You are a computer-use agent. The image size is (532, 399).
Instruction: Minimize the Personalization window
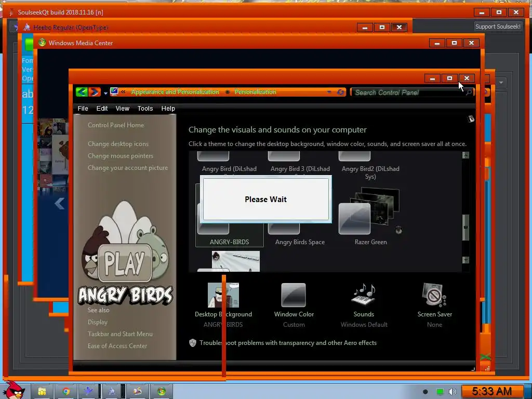432,78
